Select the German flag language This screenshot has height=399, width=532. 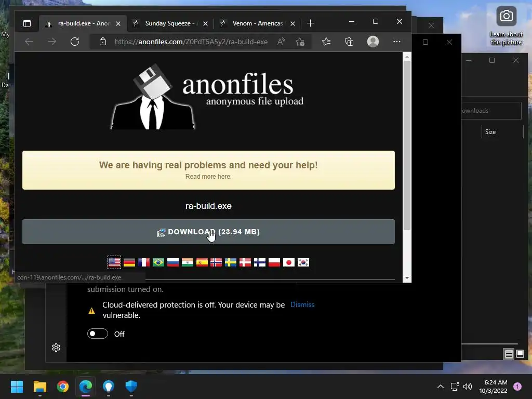(x=129, y=262)
